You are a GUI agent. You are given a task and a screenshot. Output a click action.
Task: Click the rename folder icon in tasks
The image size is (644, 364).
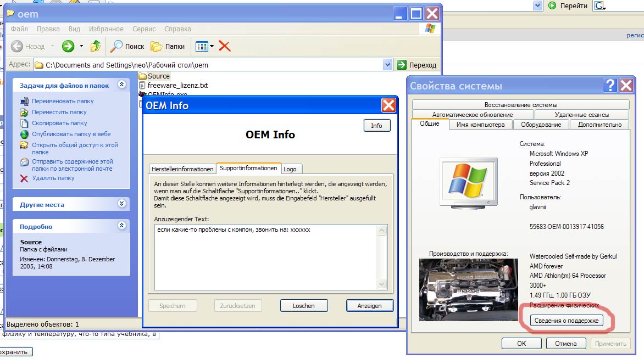click(x=24, y=101)
